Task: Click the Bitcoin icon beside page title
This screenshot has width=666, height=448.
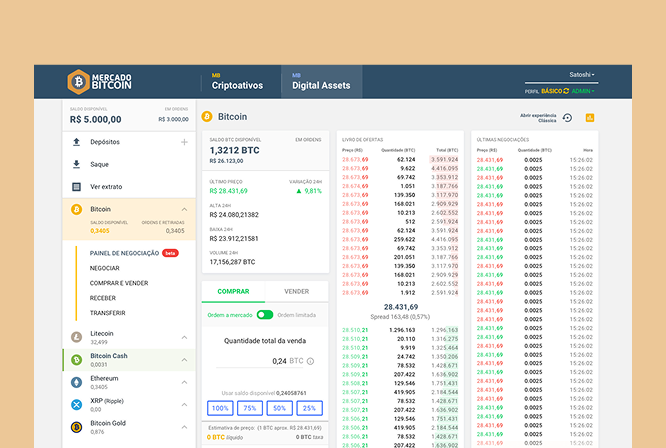Action: click(207, 117)
